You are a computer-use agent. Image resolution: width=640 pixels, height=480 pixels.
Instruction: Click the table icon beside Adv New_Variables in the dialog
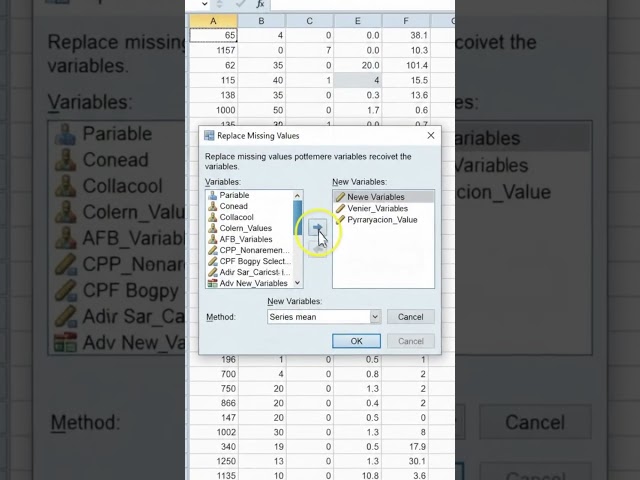pos(212,283)
